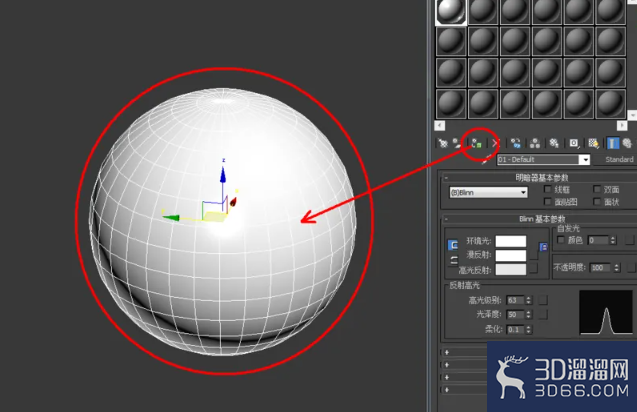Click Put Material to Scene icon
The image size is (637, 412).
pyautogui.click(x=458, y=143)
